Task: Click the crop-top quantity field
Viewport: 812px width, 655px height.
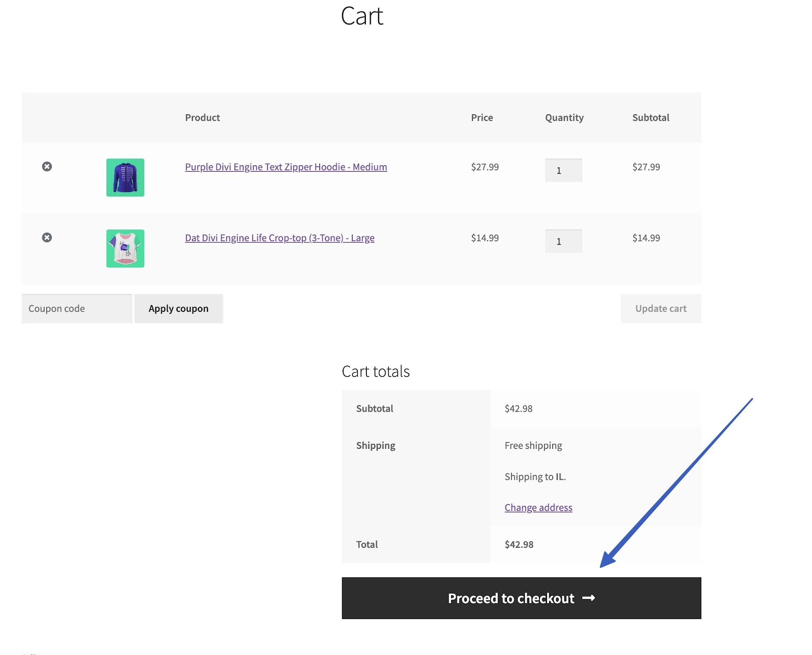Action: pos(563,241)
